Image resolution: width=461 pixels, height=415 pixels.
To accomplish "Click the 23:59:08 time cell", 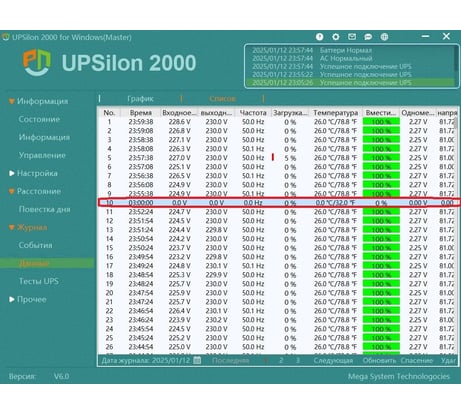I will click(x=141, y=131).
